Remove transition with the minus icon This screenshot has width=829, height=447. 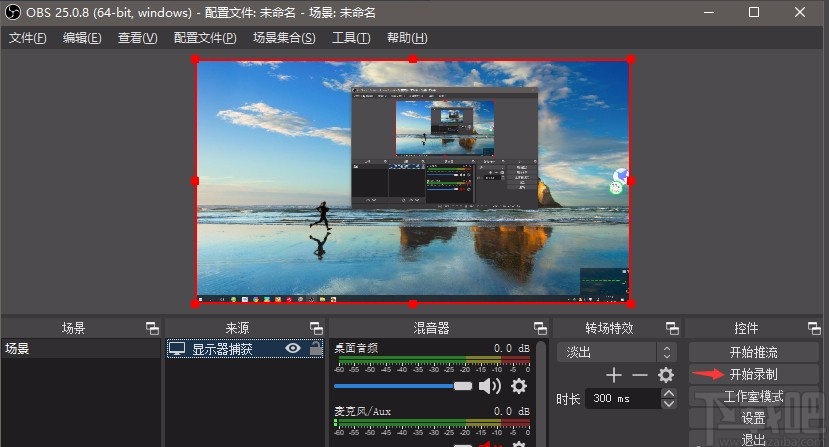tap(640, 376)
